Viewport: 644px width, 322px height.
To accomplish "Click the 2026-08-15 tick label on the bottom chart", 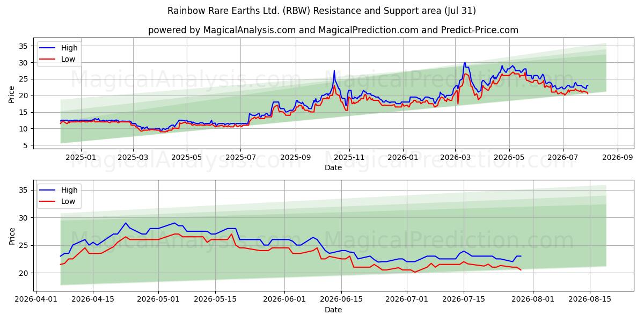I will (x=590, y=299).
